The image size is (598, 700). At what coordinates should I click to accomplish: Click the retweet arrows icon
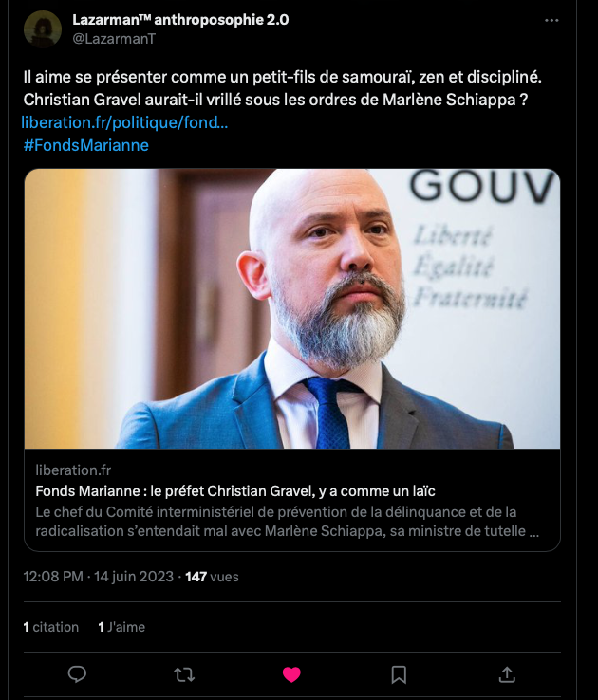pos(184,674)
